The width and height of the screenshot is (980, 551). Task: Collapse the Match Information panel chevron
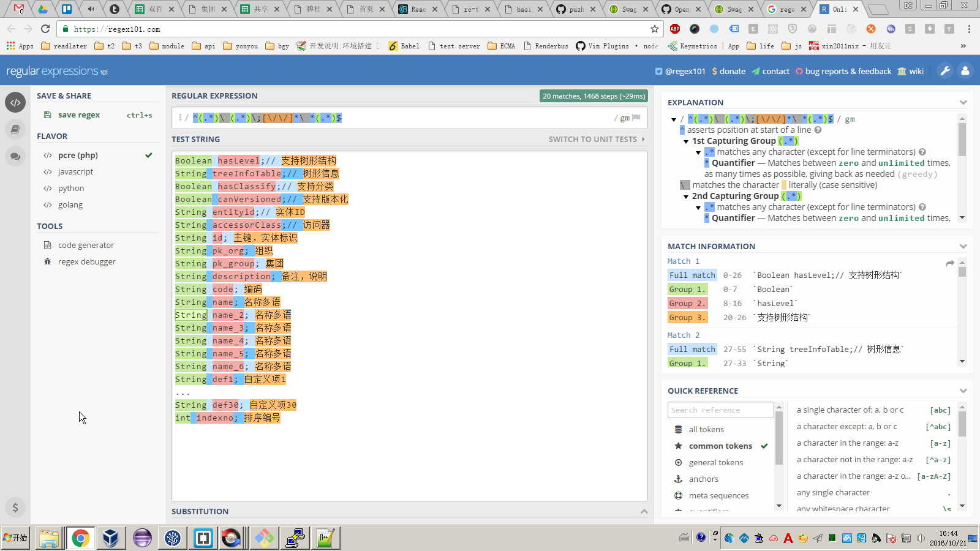[963, 246]
